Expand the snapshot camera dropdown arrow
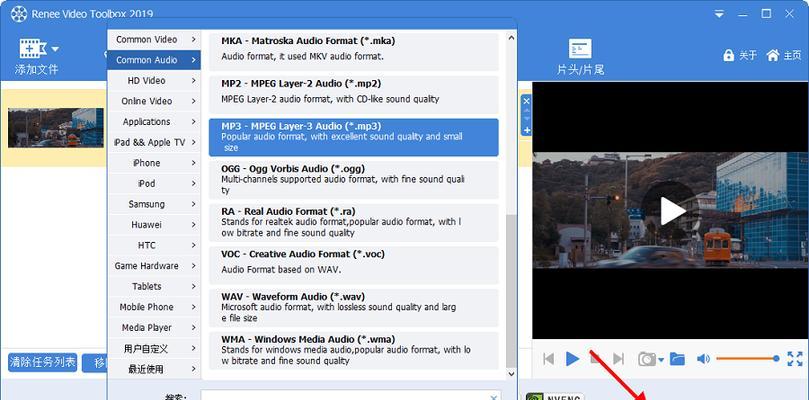This screenshot has height=400, width=809. pos(661,360)
